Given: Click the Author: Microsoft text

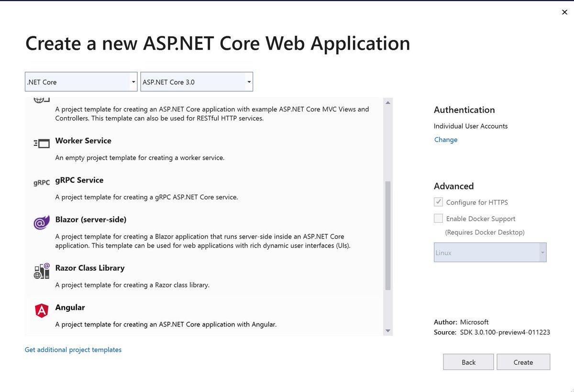Looking at the screenshot, I should [461, 322].
